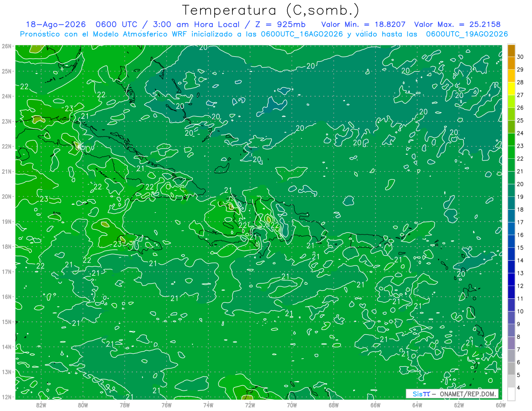Click the legend swatch between '12' and '13'
This screenshot has width=532, height=411.
[x=511, y=280]
